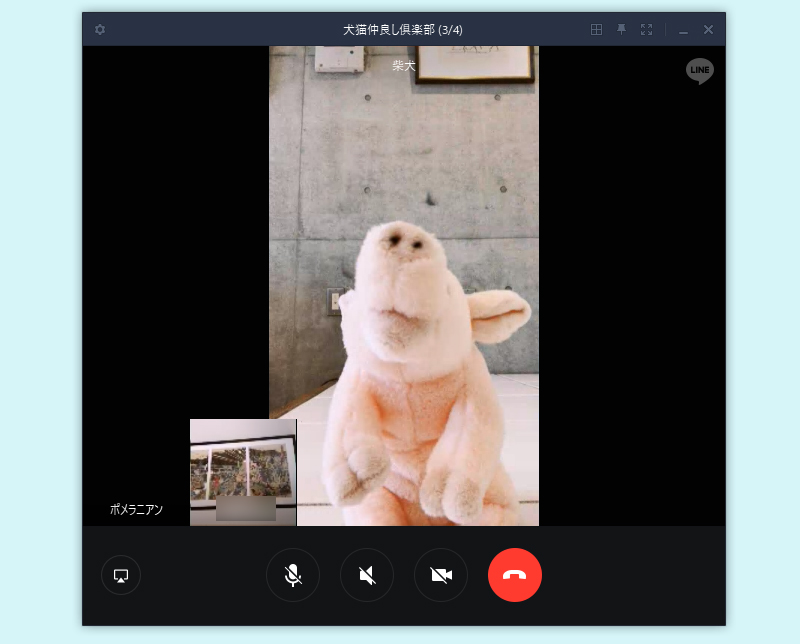The image size is (800, 644).
Task: Pin the call window on top
Action: (x=621, y=30)
